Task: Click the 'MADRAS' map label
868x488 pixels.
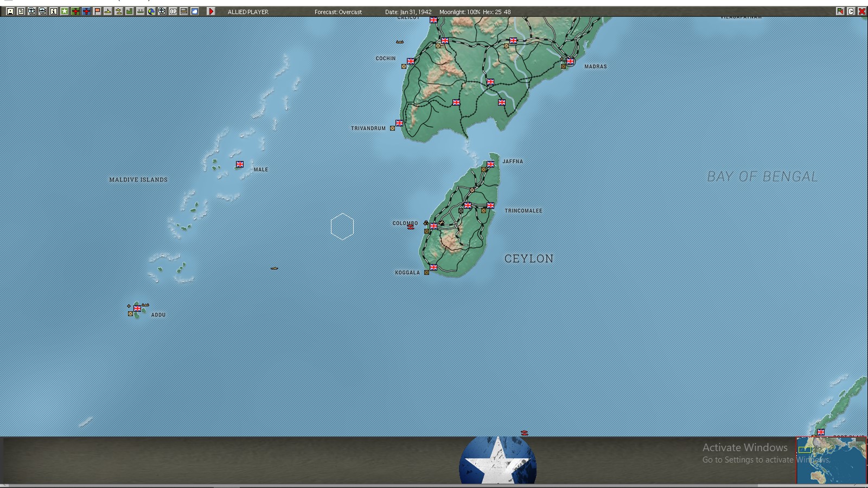Action: [596, 67]
